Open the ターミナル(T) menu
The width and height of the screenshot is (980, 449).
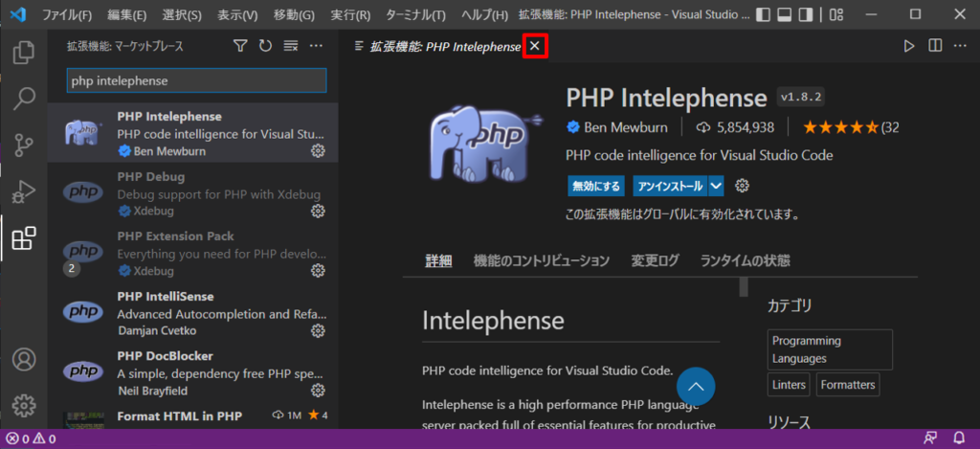415,14
